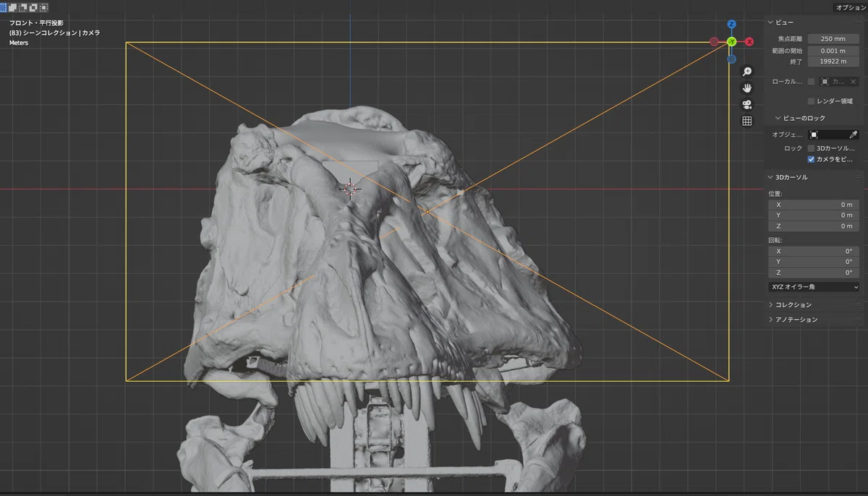Open the オプション dropdown at top right
This screenshot has width=868, height=496.
(x=850, y=7)
